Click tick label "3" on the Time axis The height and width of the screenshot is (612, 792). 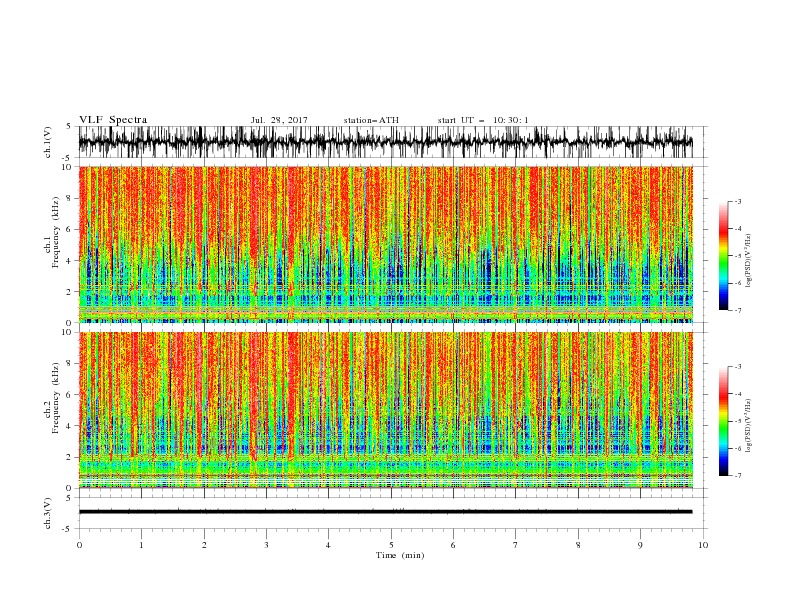tap(266, 545)
